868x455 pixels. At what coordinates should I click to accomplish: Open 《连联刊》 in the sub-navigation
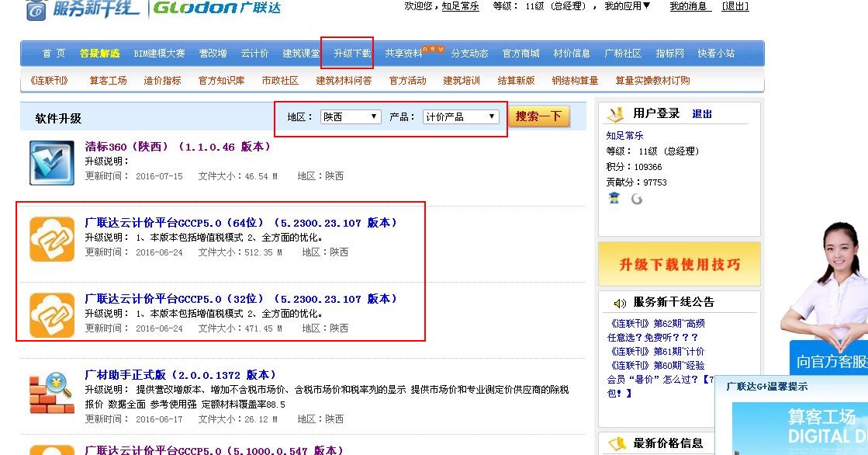tap(49, 80)
